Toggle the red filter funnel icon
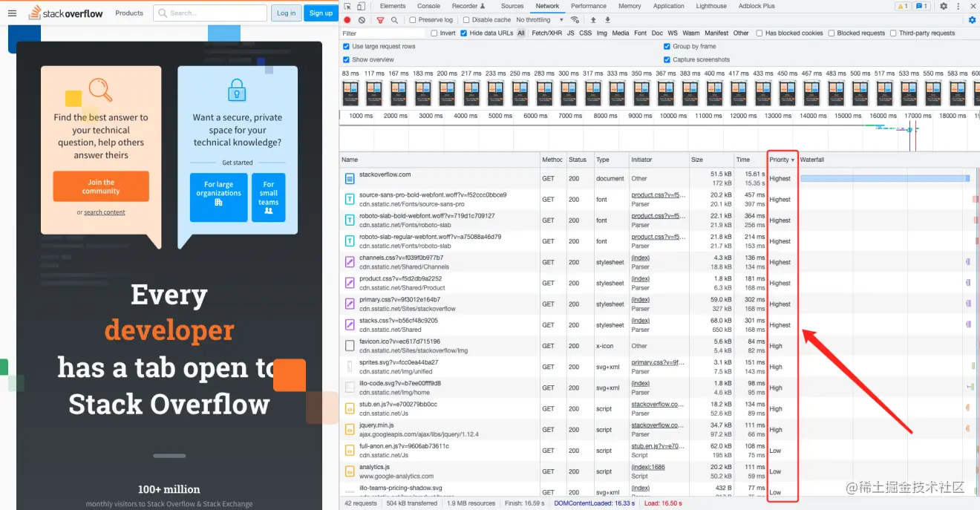 [380, 20]
